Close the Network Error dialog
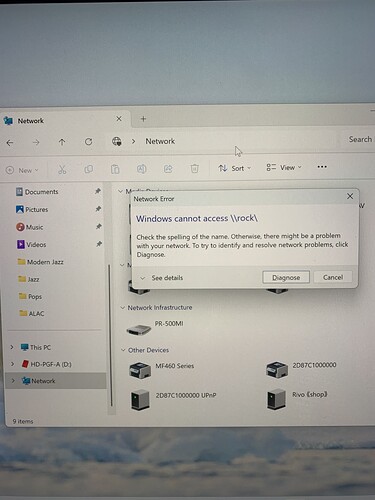Image resolution: width=375 pixels, height=500 pixels. (350, 196)
